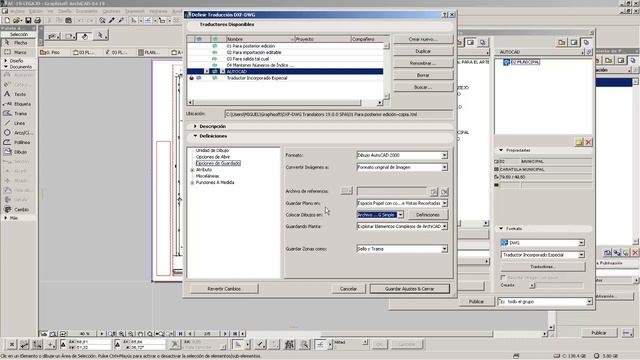The width and height of the screenshot is (640, 360).
Task: Select 'Traductor Incorporado Especial' row in list
Action: click(285, 78)
